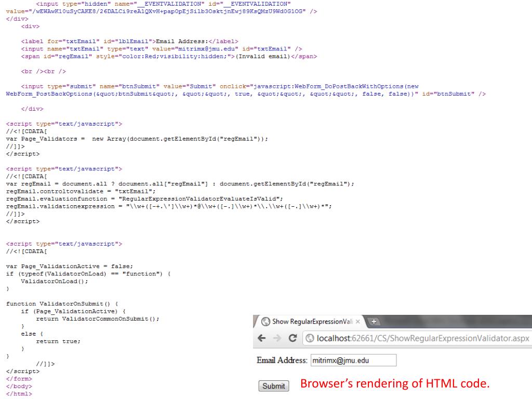Close the Show RegularExpressionVali tab

[x=358, y=322]
